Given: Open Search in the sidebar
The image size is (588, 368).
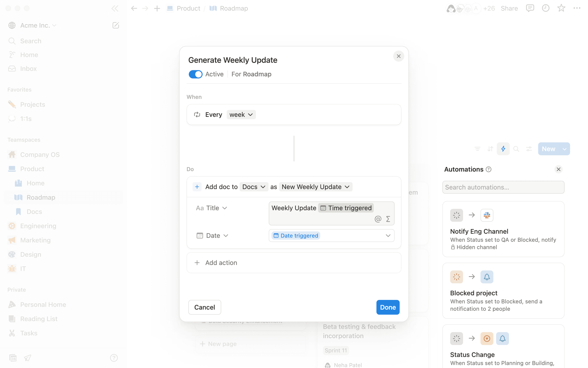Looking at the screenshot, I should [63, 41].
